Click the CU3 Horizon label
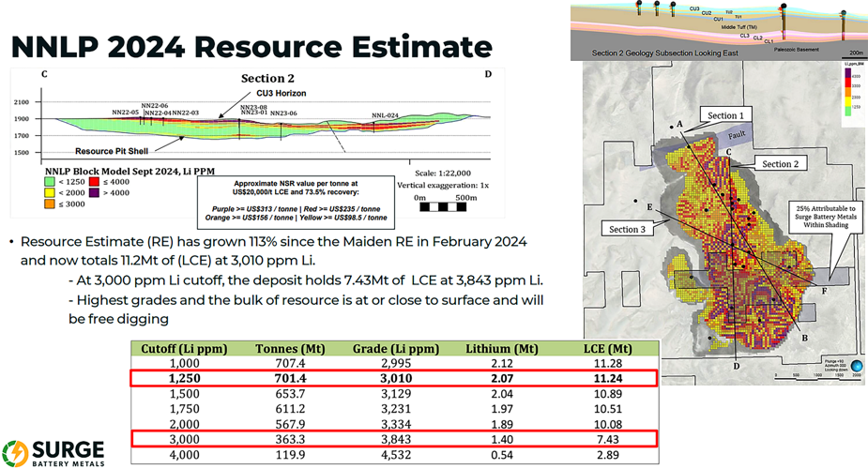The height and width of the screenshot is (469, 868). point(282,93)
